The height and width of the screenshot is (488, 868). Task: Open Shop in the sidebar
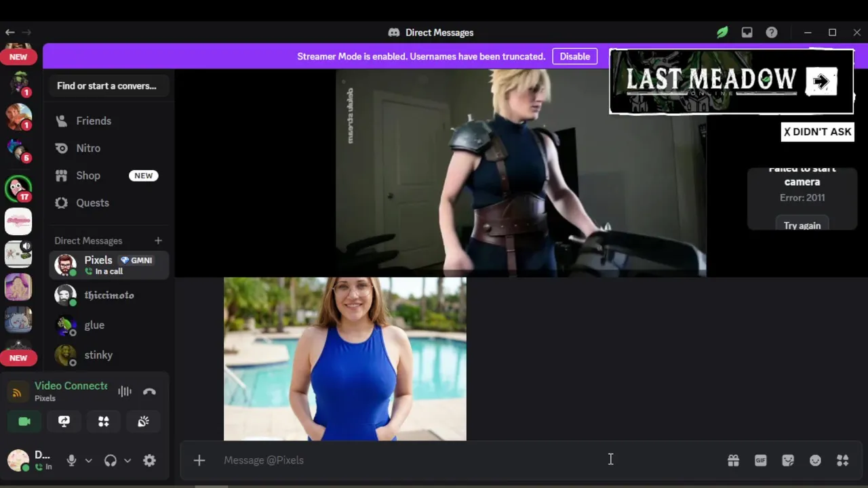(x=108, y=176)
